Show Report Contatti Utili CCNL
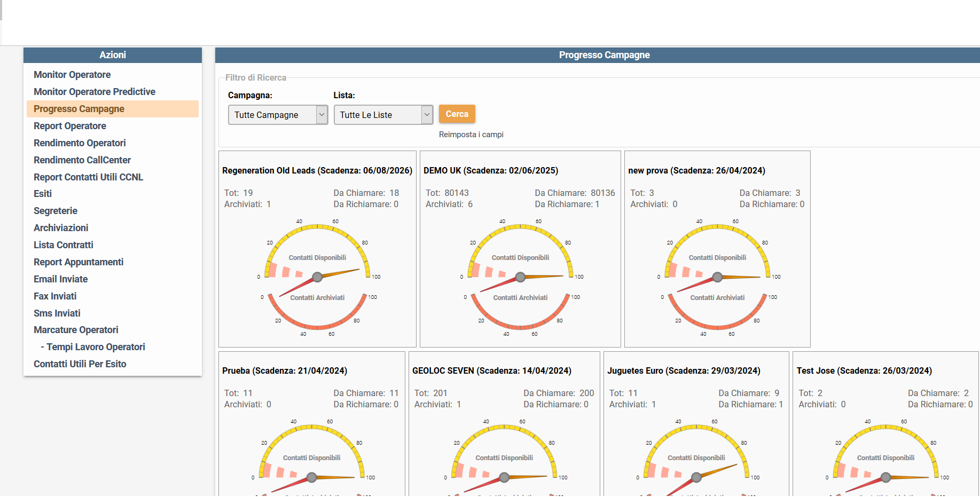This screenshot has height=497, width=980. coord(89,177)
